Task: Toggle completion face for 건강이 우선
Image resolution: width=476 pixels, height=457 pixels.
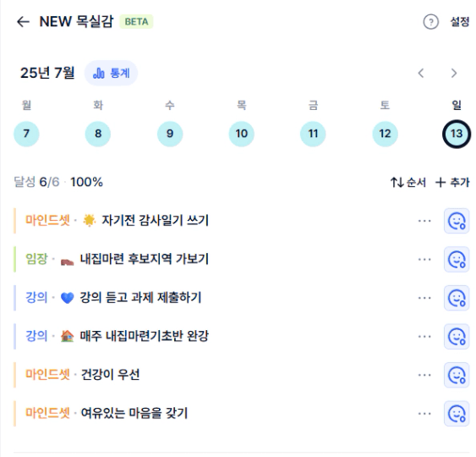Action: tap(457, 375)
